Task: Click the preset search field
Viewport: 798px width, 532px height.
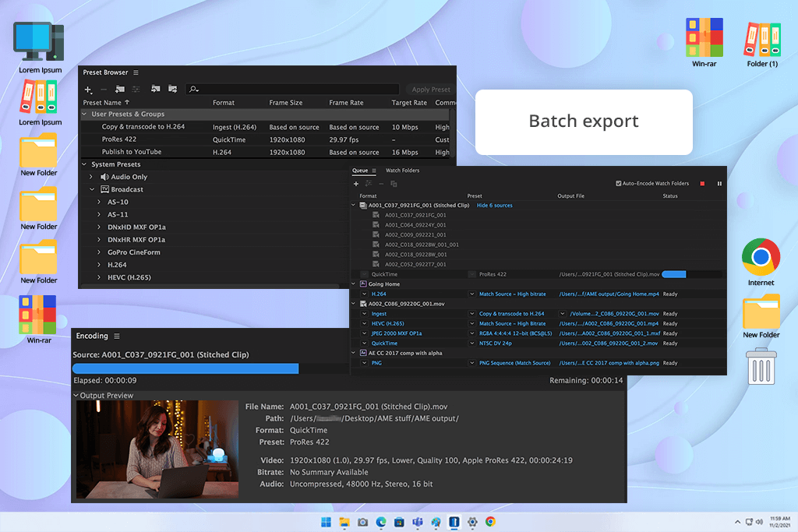Action: click(292, 90)
